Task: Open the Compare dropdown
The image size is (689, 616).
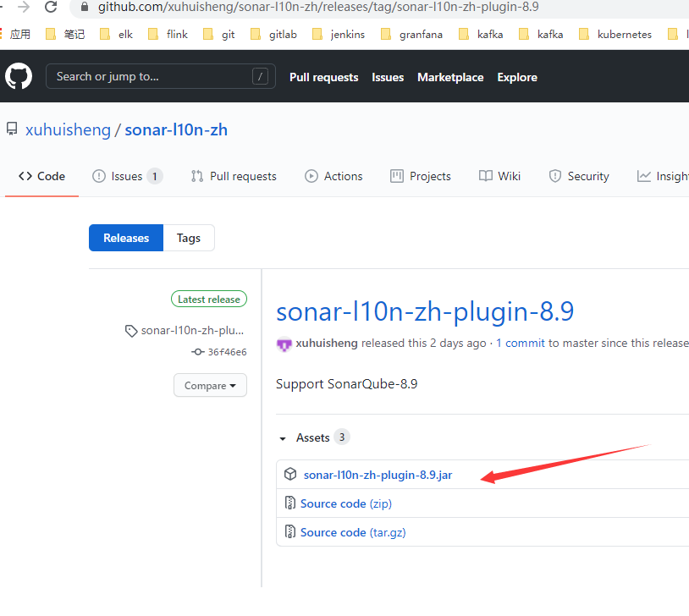Action: (210, 385)
